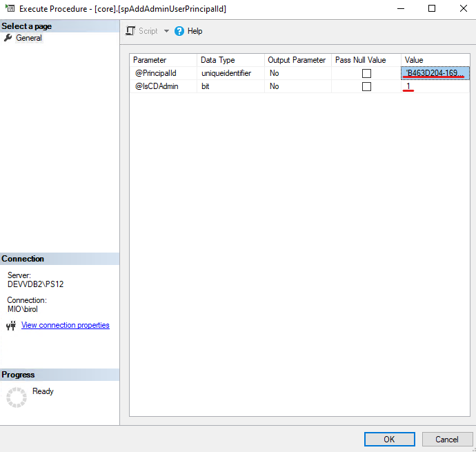
Task: Edit the @IsCDAdmin value cell
Action: (435, 86)
